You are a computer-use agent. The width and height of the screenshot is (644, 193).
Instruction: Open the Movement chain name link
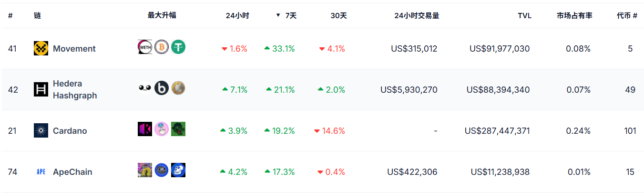74,49
